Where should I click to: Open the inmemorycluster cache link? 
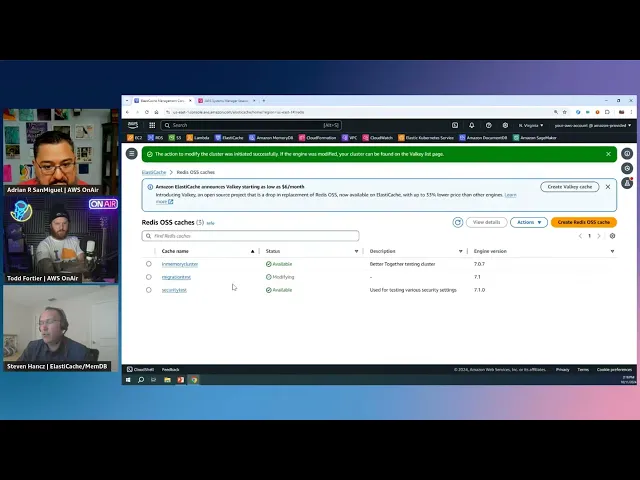pyautogui.click(x=180, y=264)
